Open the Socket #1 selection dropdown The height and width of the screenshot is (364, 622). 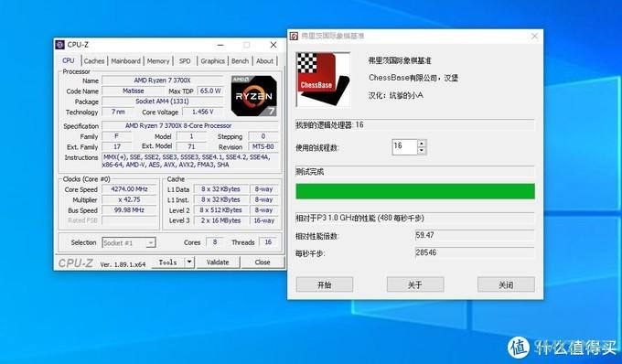129,242
